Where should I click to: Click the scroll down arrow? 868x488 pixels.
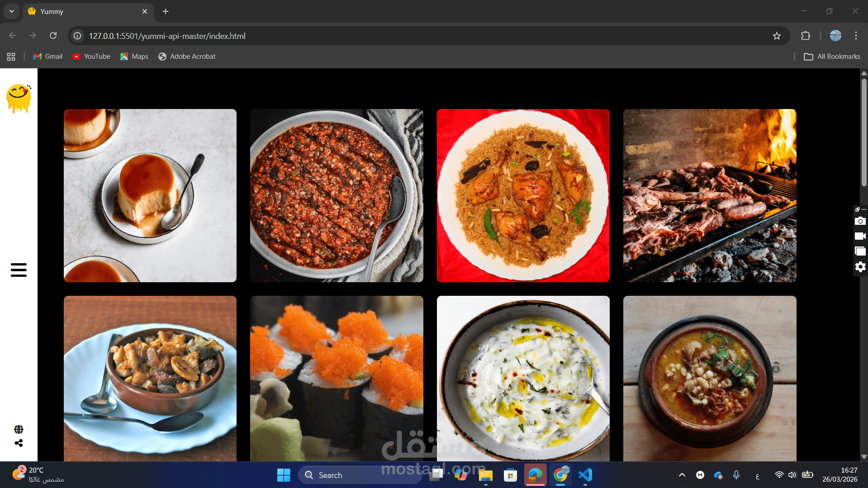point(864,457)
